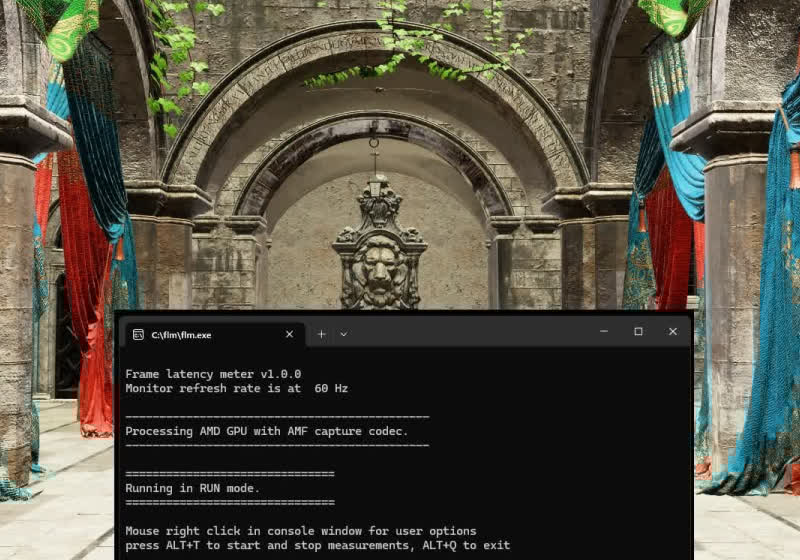Open a new terminal tab
The width and height of the screenshot is (800, 560).
321,334
